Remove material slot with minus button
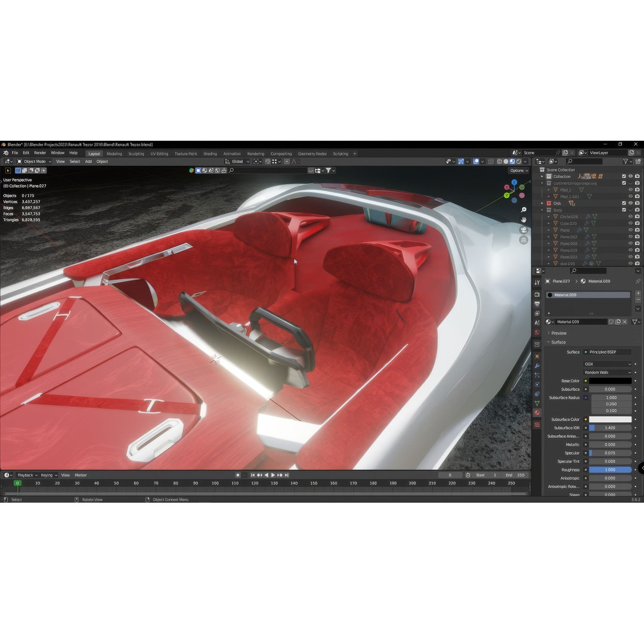 pos(638,300)
